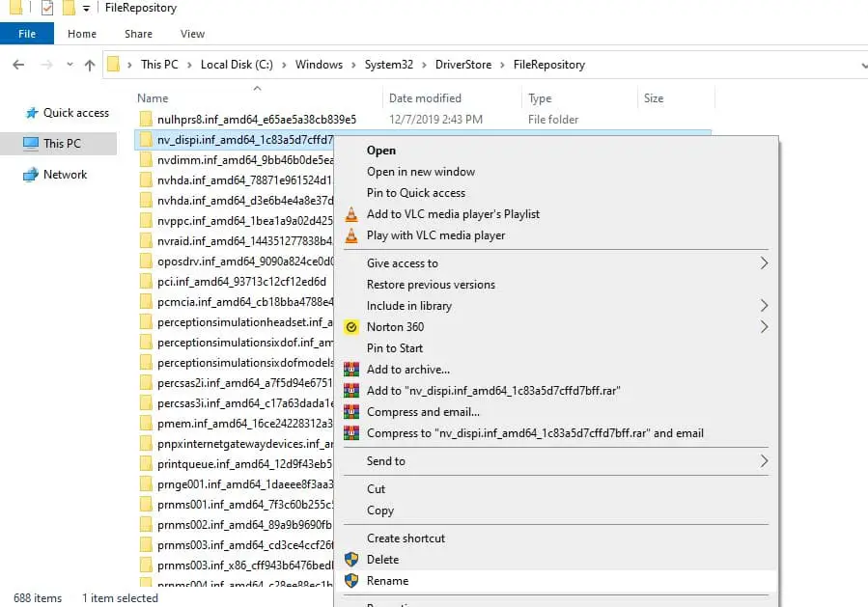The height and width of the screenshot is (607, 868).
Task: Click the shield icon beside Delete
Action: 351,560
